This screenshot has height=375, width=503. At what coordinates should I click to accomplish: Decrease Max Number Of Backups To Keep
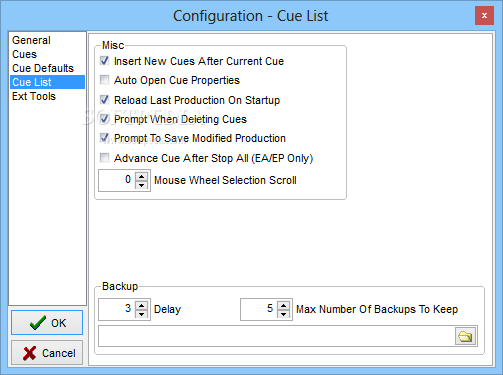pos(284,314)
